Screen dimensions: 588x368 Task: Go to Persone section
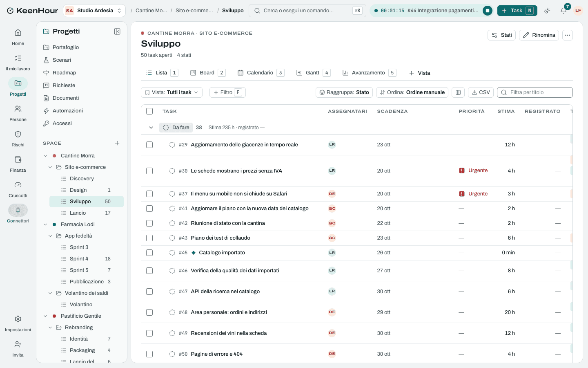click(18, 113)
